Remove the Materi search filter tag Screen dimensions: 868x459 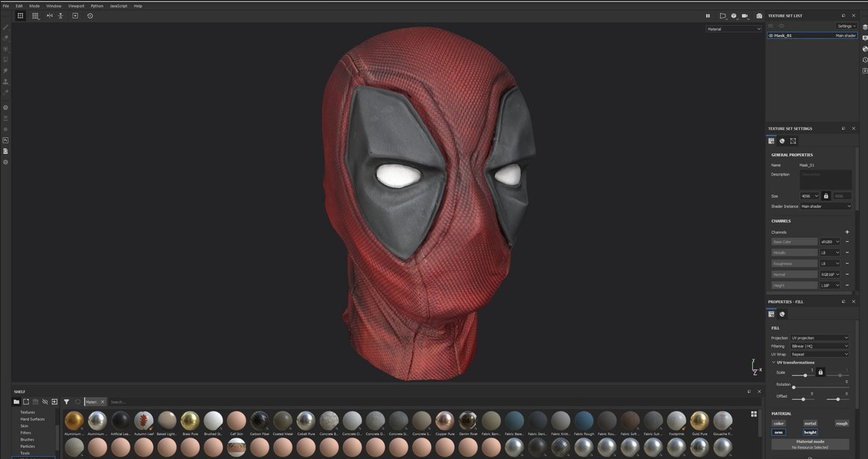click(102, 401)
